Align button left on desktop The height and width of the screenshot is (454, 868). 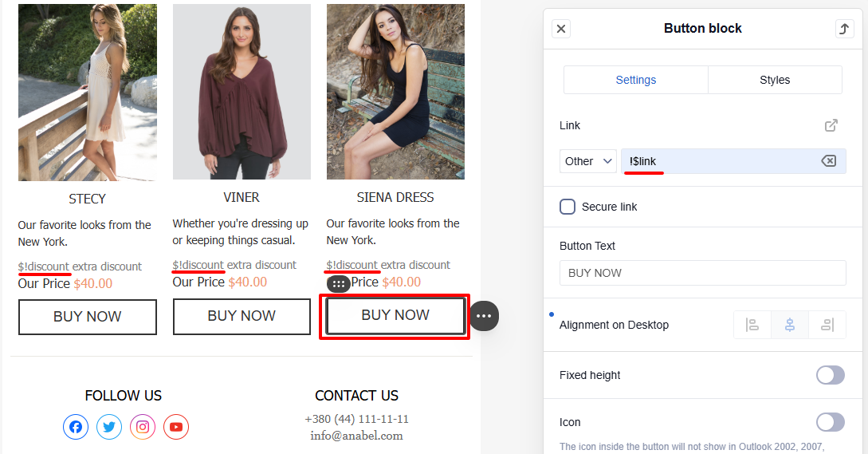[752, 325]
